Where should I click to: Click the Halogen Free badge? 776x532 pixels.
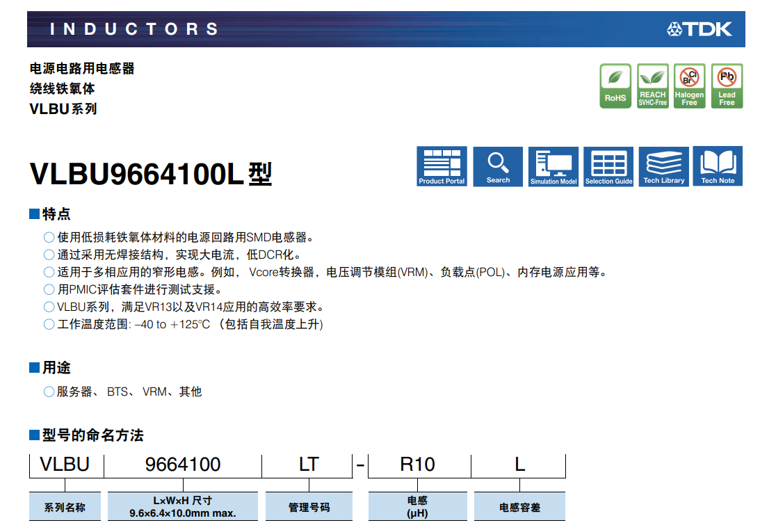point(689,86)
